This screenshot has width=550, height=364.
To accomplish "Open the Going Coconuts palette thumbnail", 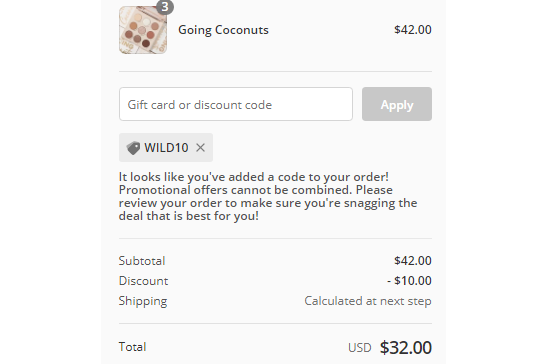I will click(x=143, y=30).
